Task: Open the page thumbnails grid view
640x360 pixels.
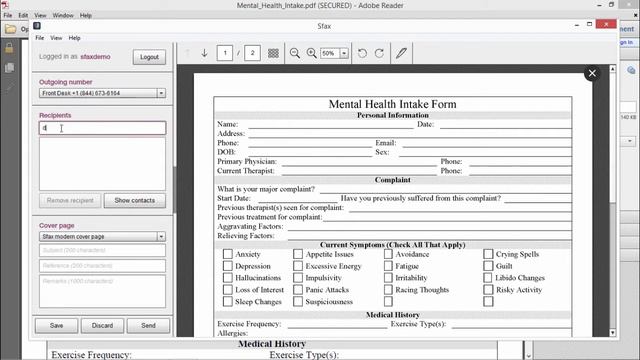Action: pyautogui.click(x=273, y=53)
